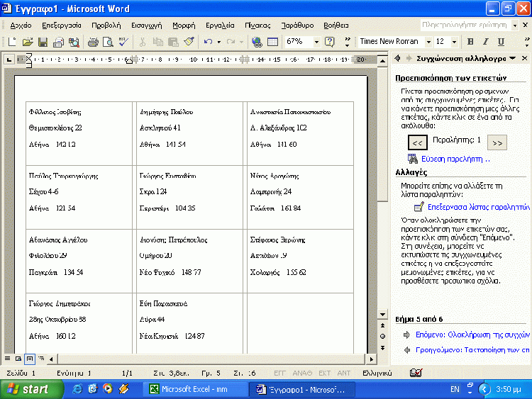Jump to the next page with double down arrows
This screenshot has height=399, width=532.
point(382,348)
